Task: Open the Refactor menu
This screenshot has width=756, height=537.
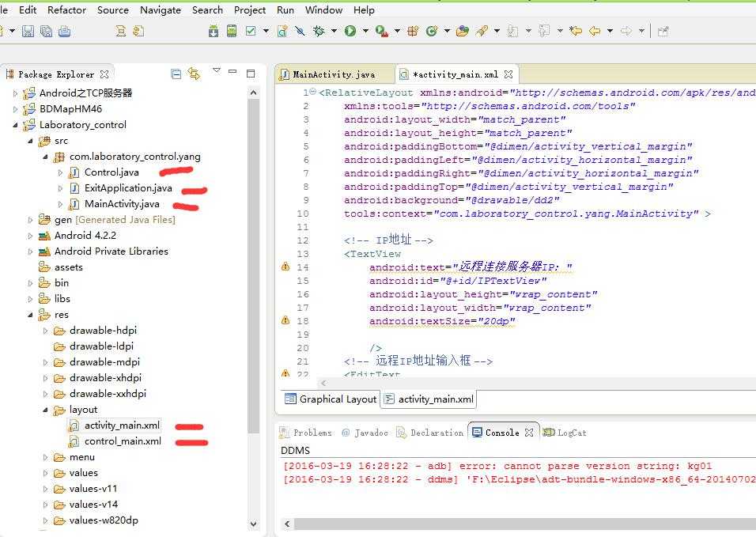Action: tap(66, 9)
